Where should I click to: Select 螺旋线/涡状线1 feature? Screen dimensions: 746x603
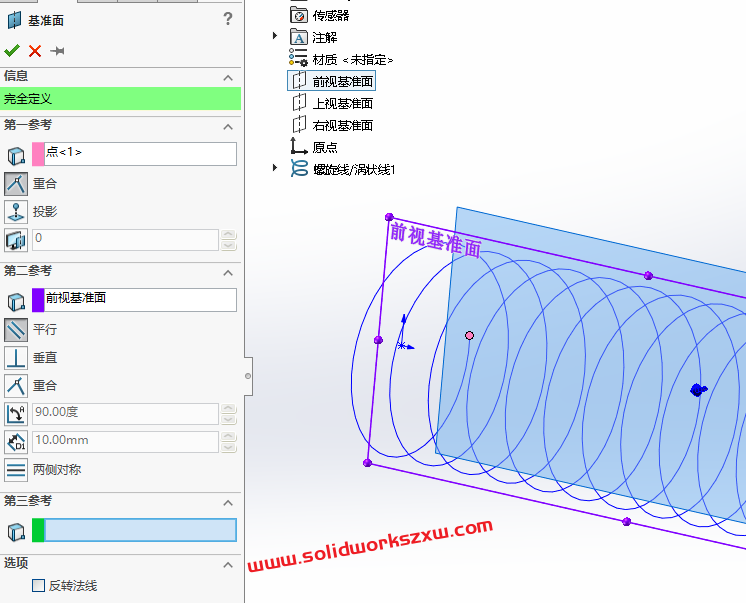click(354, 169)
